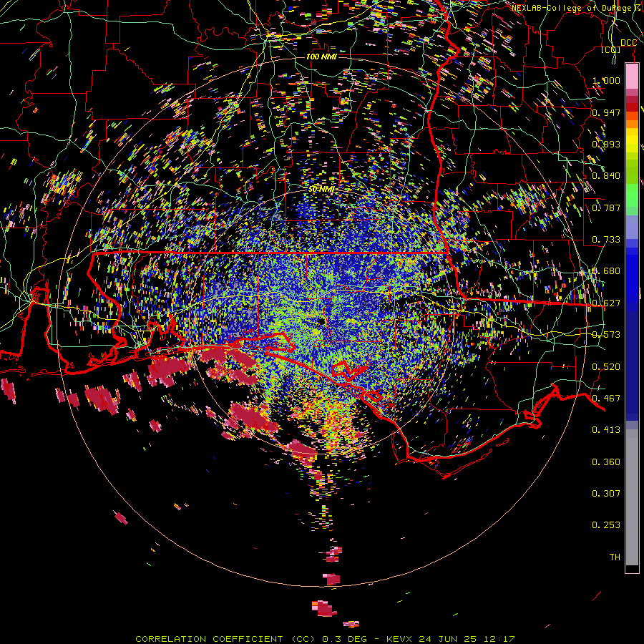The height and width of the screenshot is (644, 644).
Task: Select the 0.467 scale value
Action: coord(606,398)
